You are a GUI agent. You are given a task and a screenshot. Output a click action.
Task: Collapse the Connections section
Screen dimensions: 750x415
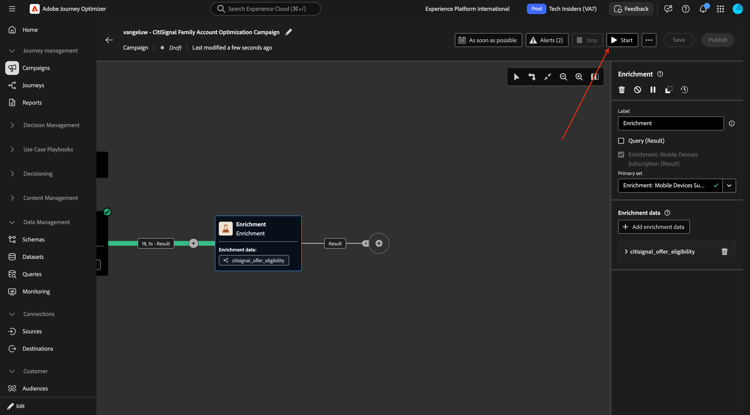tap(12, 314)
